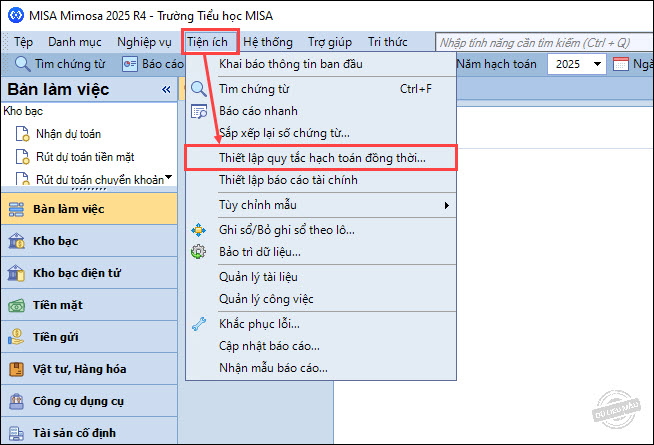Click the MISA Mimosa app logo icon

[x=16, y=15]
